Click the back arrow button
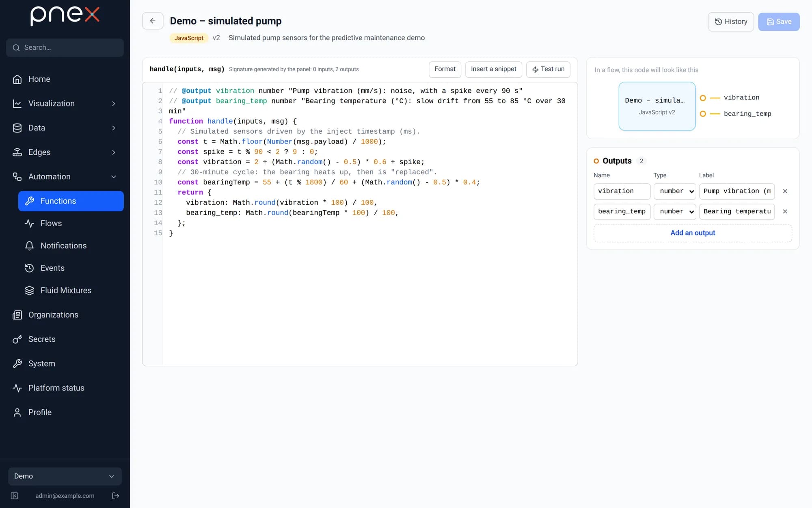 [x=153, y=21]
